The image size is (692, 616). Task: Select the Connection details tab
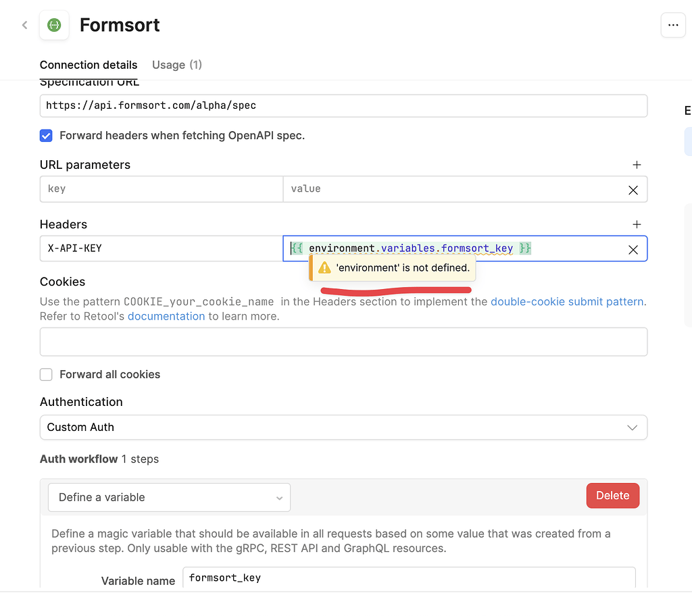(x=89, y=65)
